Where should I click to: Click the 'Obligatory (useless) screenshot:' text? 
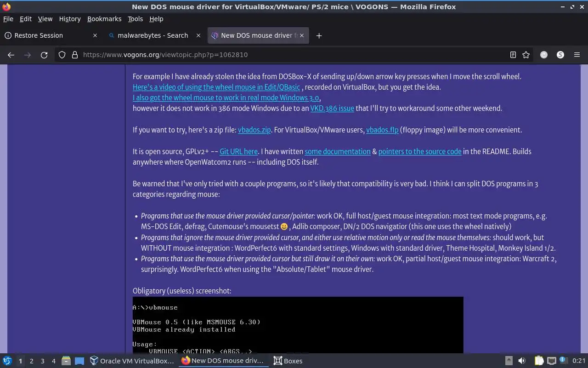pos(182,291)
